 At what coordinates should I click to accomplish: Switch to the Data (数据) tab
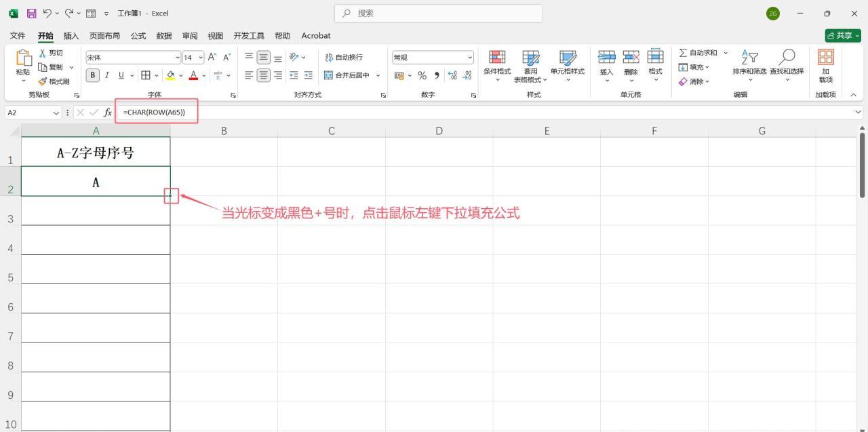[164, 35]
